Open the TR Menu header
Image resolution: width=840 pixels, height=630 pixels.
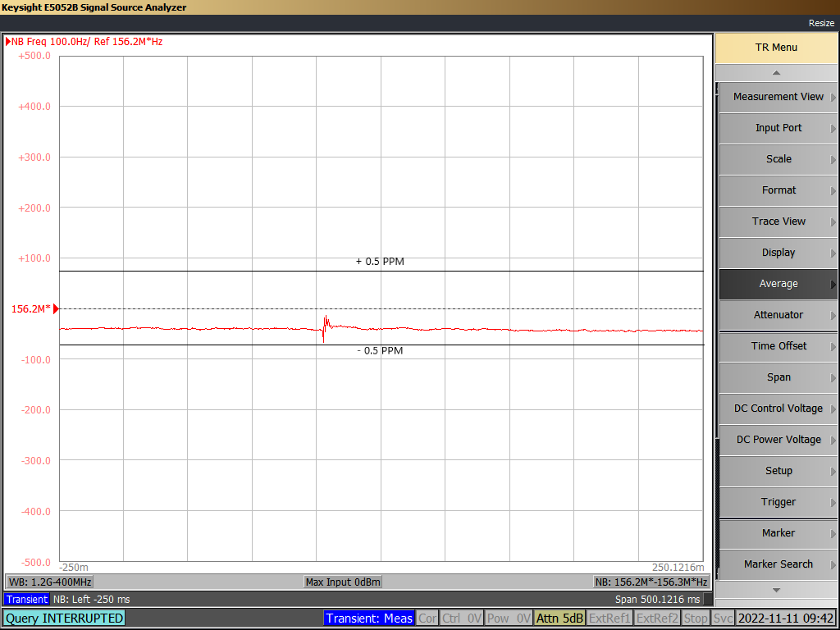(777, 47)
